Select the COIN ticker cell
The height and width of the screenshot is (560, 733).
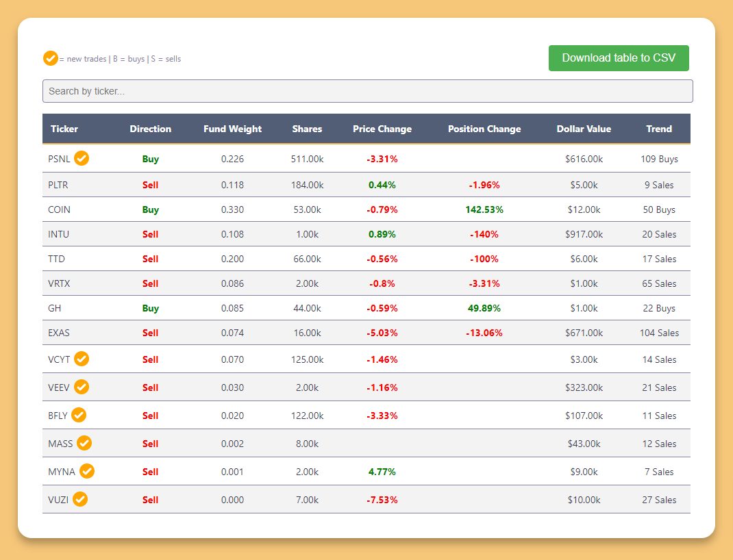(x=59, y=209)
